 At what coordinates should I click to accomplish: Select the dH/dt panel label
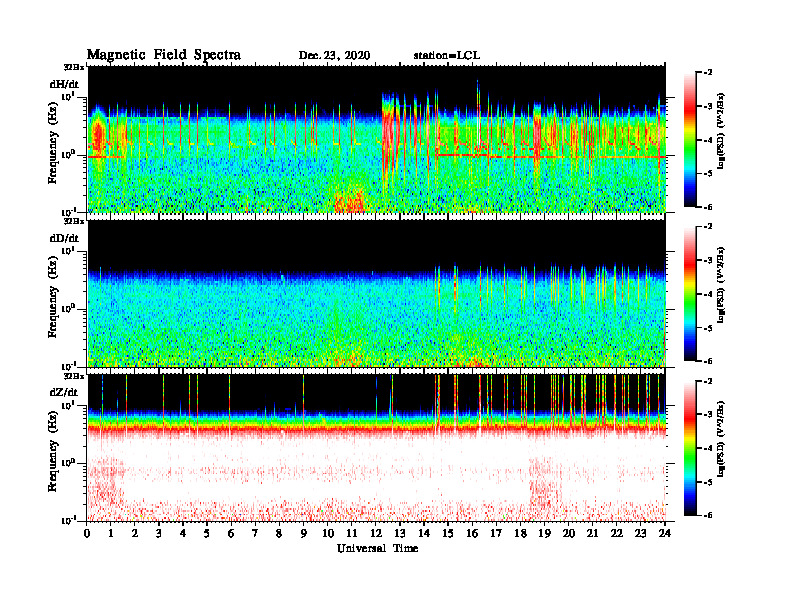tap(64, 84)
